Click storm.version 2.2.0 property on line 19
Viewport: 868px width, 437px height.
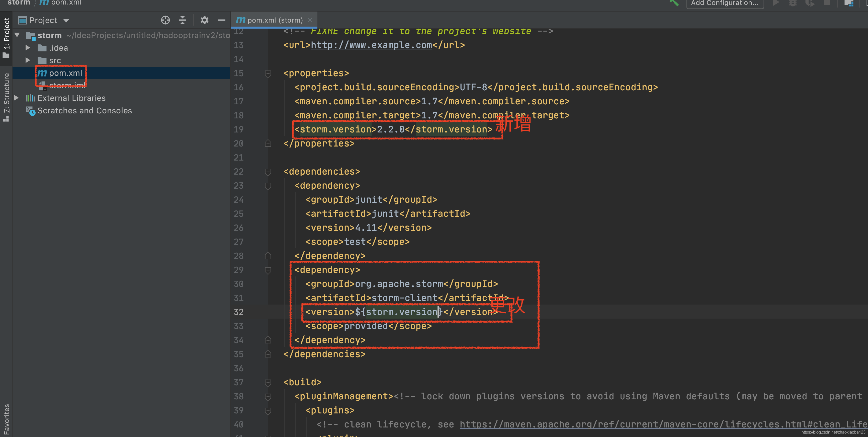(393, 129)
